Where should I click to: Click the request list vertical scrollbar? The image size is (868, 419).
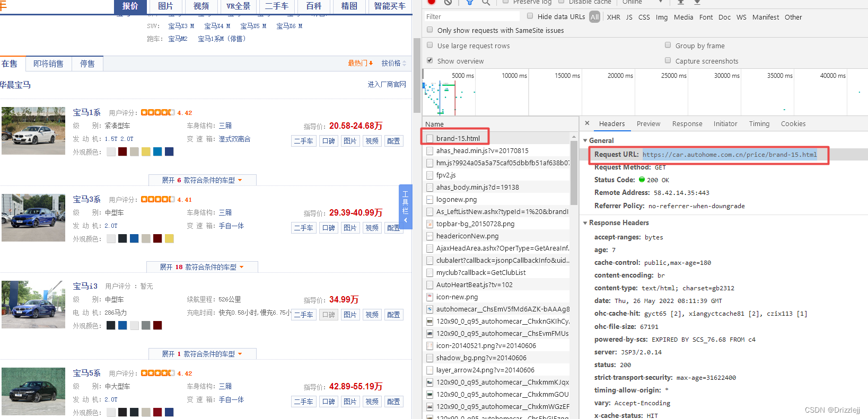[574, 173]
